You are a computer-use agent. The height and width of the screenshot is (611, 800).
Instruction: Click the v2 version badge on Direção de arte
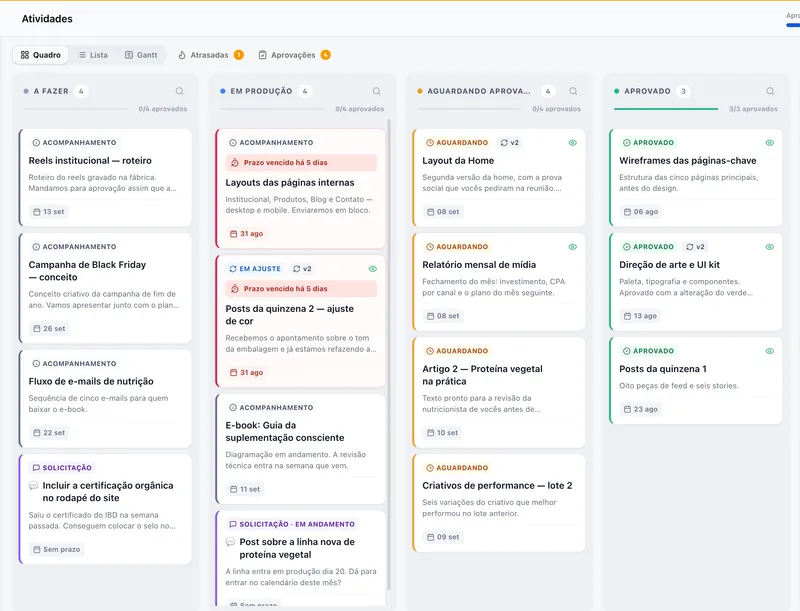pyautogui.click(x=695, y=247)
